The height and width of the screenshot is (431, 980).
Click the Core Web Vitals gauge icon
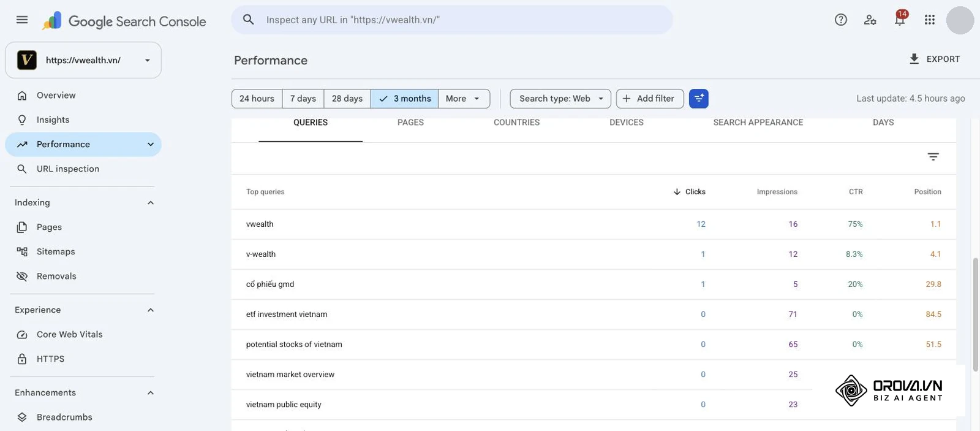[22, 335]
